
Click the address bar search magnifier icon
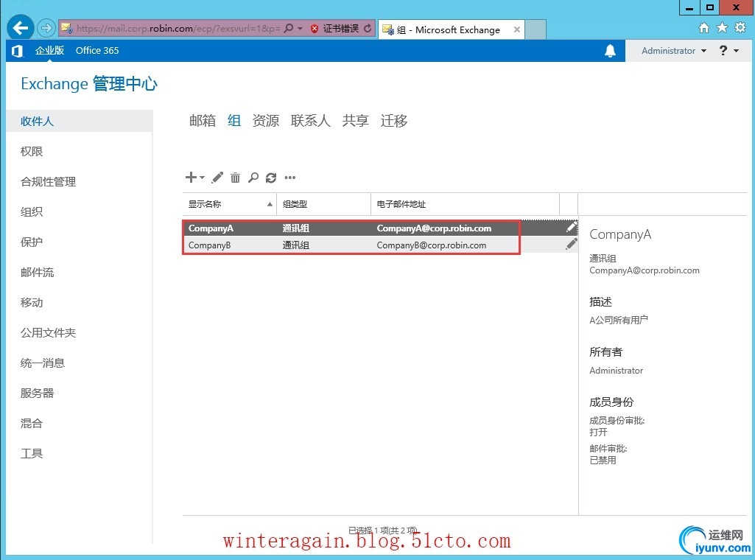tap(289, 29)
